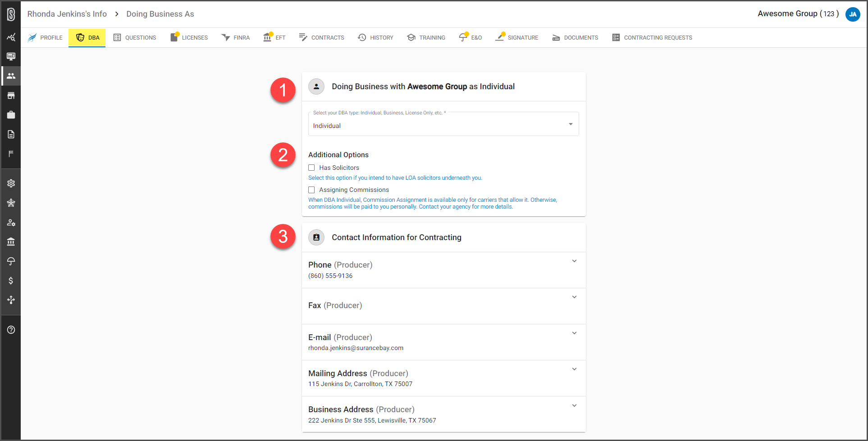Open the document page icon in sidebar
This screenshot has height=441, width=868.
click(x=11, y=134)
